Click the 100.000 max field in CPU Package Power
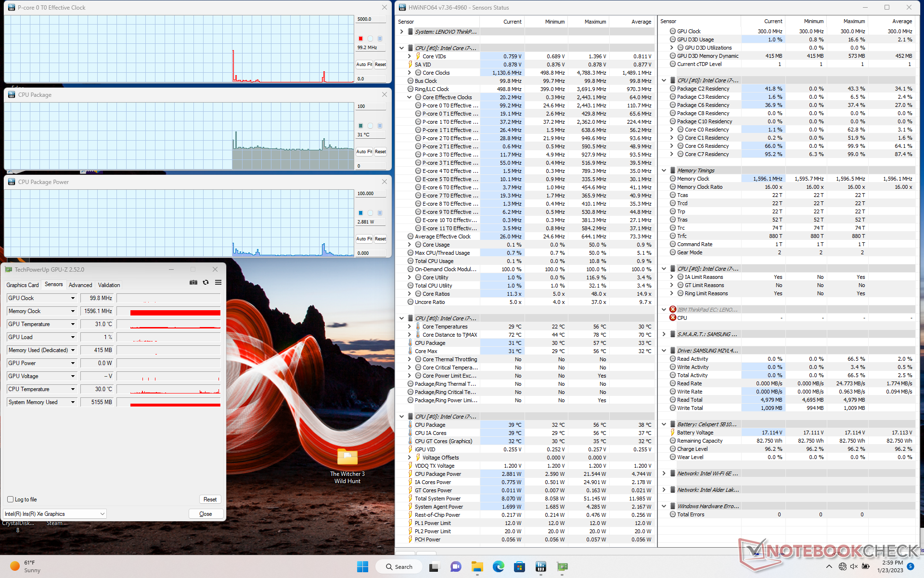This screenshot has height=578, width=924. pyautogui.click(x=371, y=194)
